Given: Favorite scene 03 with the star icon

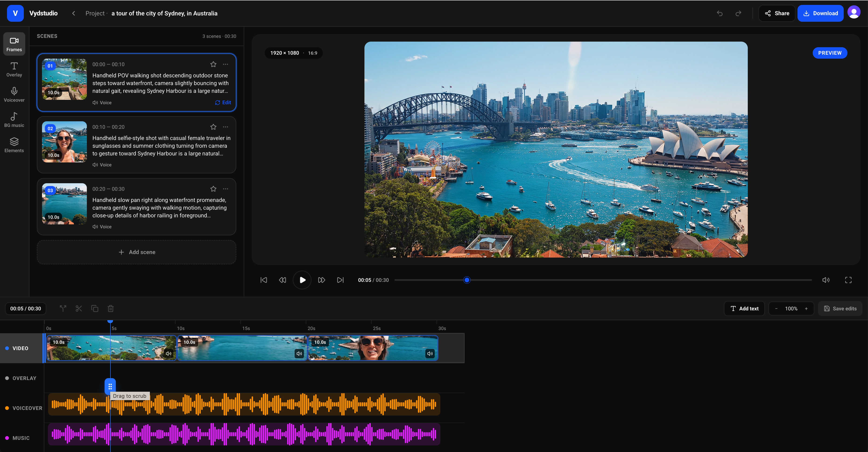Looking at the screenshot, I should [x=213, y=189].
